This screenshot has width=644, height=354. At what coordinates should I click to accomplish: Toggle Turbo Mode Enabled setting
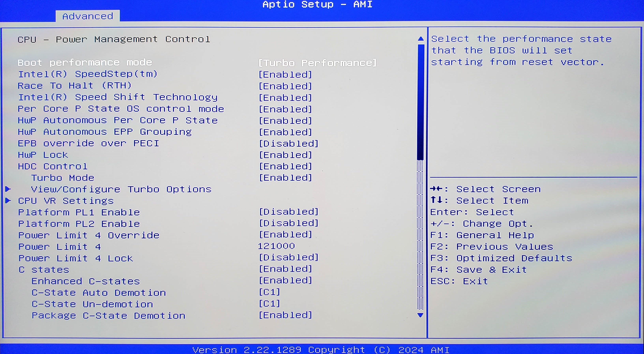(x=285, y=178)
